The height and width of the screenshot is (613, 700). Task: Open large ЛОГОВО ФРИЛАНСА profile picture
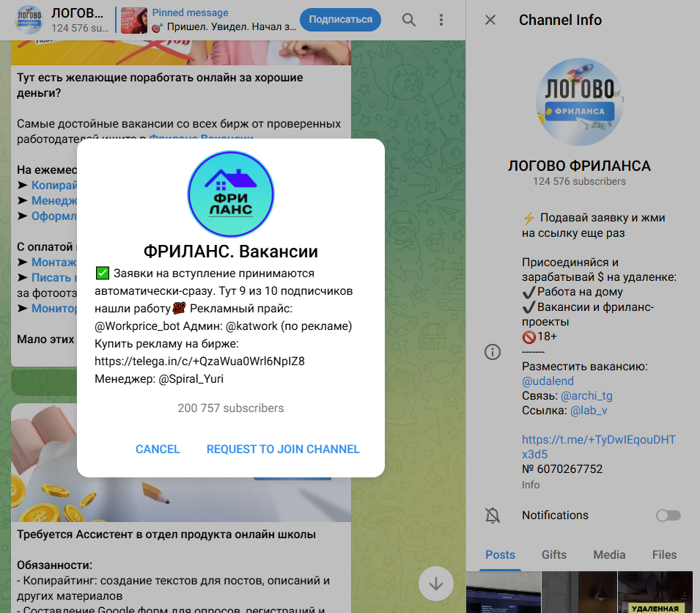tap(579, 102)
